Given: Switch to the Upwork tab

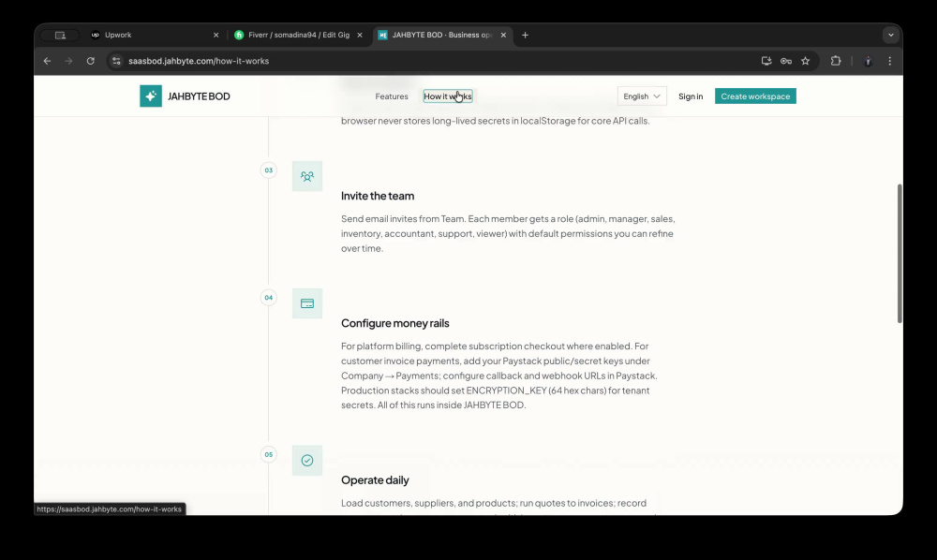Looking at the screenshot, I should tap(156, 36).
